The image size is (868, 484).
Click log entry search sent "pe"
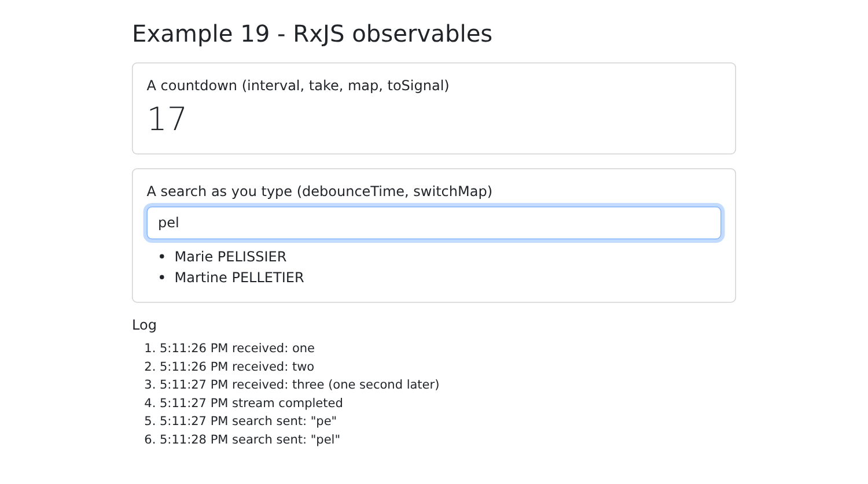248,421
